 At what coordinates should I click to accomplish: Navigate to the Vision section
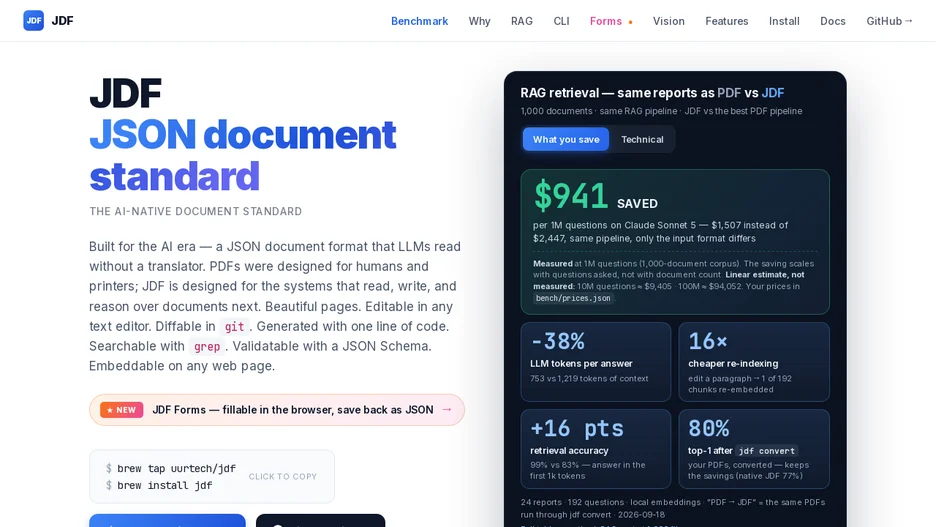[x=669, y=21]
